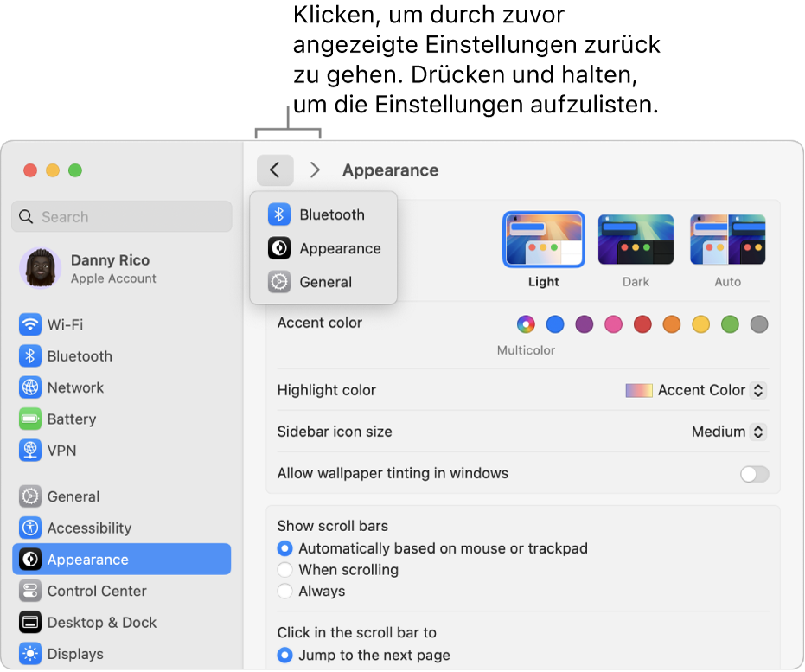Image resolution: width=805 pixels, height=672 pixels.
Task: Select Automatically based on mouse or trackpad
Action: [285, 548]
